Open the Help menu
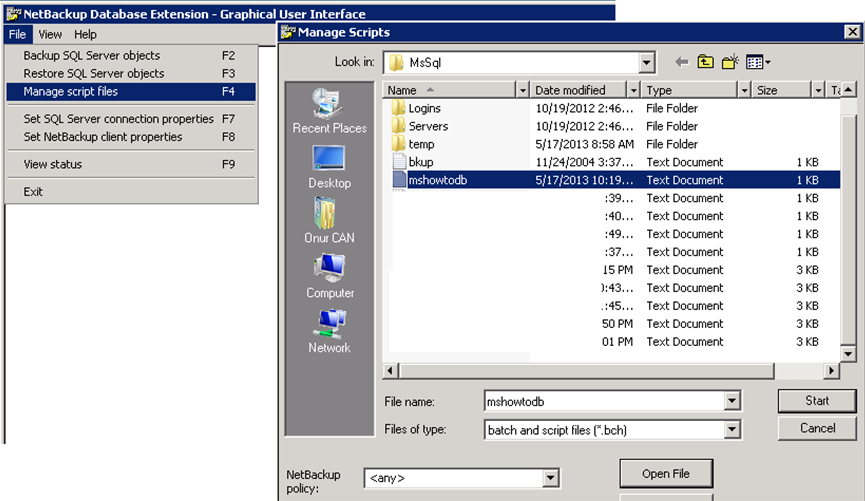Screen dimensions: 865x501 point(86,34)
